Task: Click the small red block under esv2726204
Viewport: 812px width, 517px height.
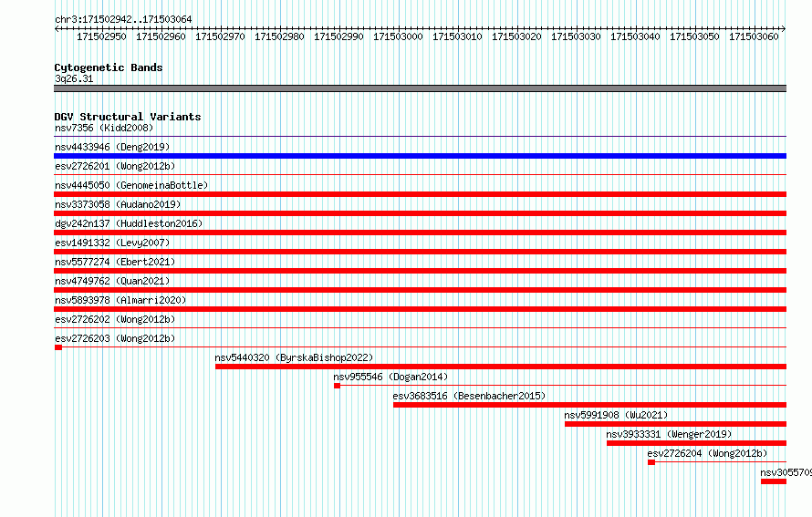Action: click(651, 462)
